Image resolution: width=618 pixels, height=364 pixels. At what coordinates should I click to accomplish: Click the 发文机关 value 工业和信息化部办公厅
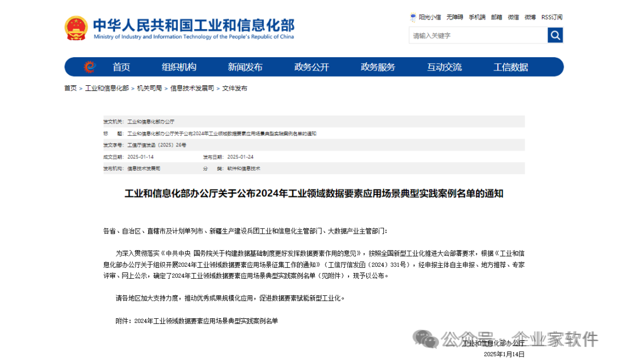coord(150,122)
